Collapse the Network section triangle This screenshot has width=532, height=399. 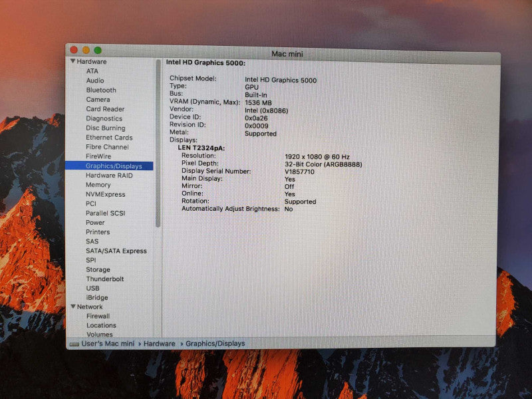coord(73,307)
